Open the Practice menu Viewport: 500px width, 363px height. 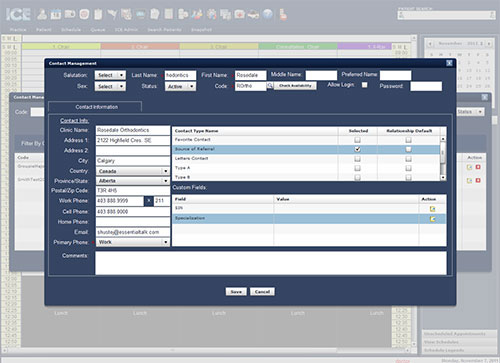[x=18, y=29]
